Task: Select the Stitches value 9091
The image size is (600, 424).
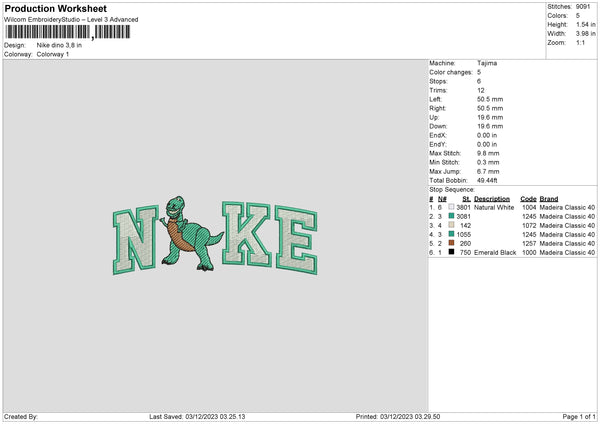Action: click(583, 7)
